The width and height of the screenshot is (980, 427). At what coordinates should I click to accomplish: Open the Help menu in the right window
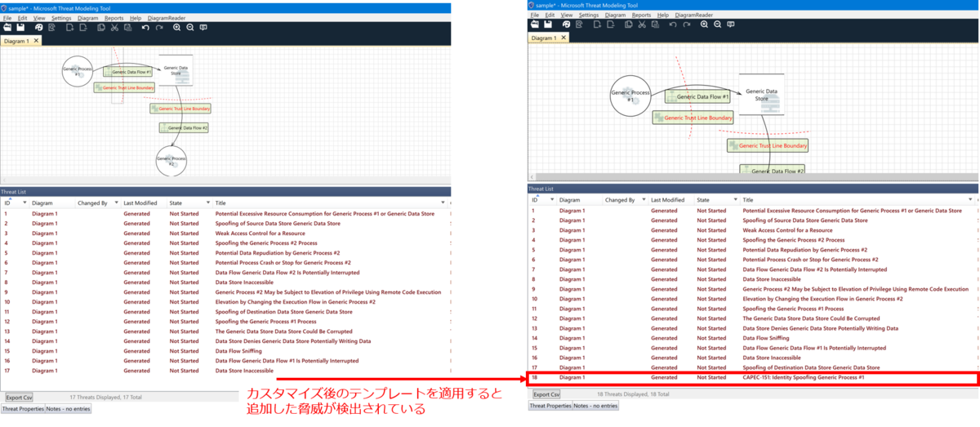click(x=663, y=15)
